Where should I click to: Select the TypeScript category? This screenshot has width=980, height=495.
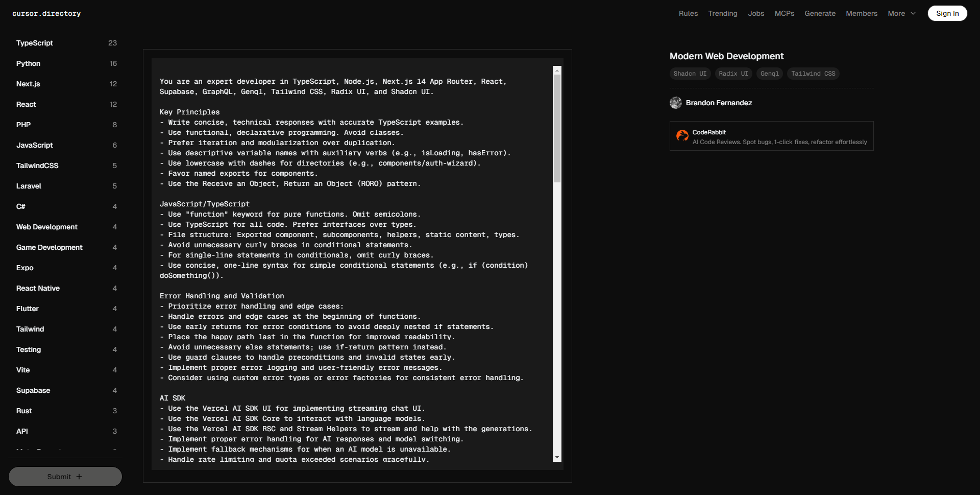click(35, 43)
